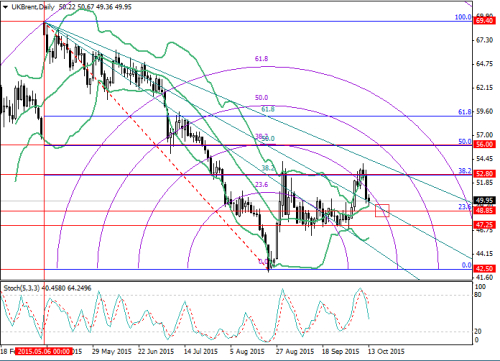Select the purple 61.8 Fibonacci arc label
500x361 pixels.
point(261,59)
